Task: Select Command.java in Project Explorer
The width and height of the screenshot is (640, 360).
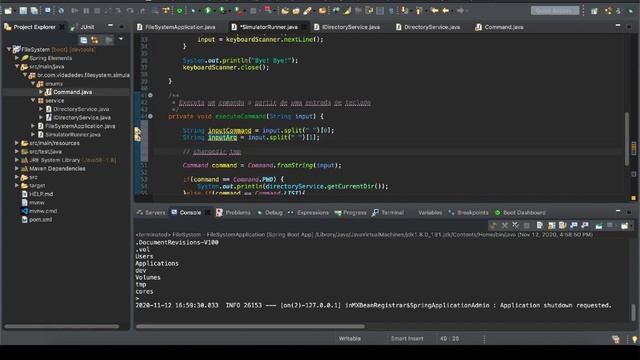Action: pos(72,92)
